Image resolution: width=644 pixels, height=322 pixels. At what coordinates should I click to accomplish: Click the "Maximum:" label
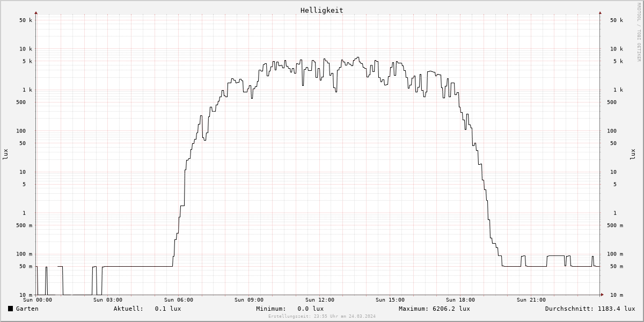[414, 309]
